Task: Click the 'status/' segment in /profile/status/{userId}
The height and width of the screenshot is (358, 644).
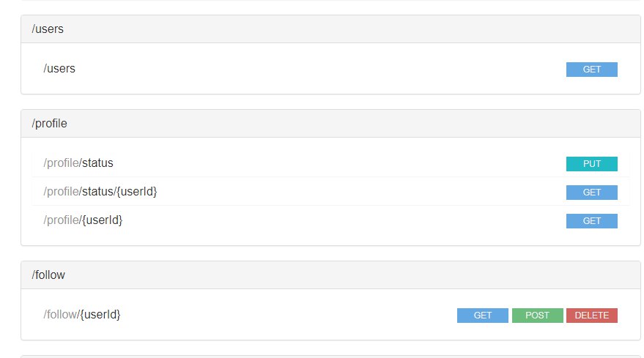Action: [98, 192]
